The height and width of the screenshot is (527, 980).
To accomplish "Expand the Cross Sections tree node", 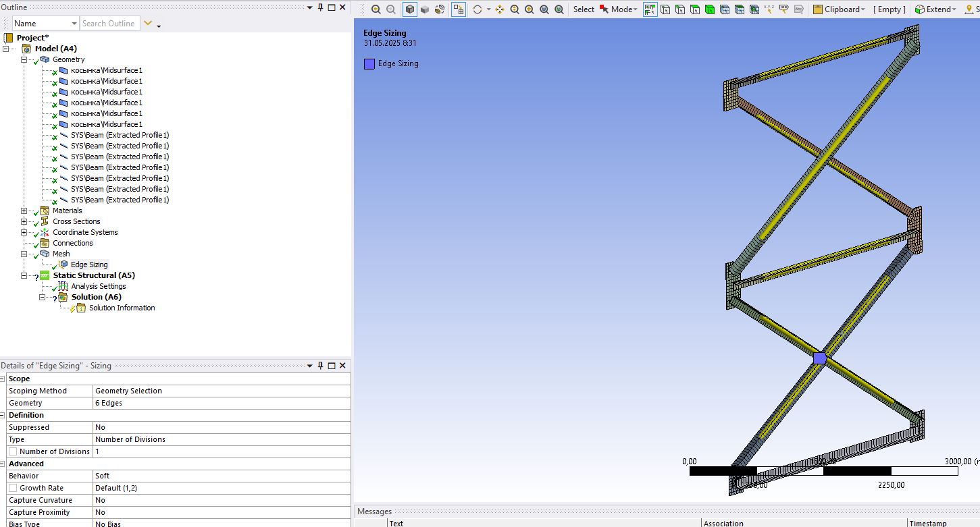I will [24, 221].
